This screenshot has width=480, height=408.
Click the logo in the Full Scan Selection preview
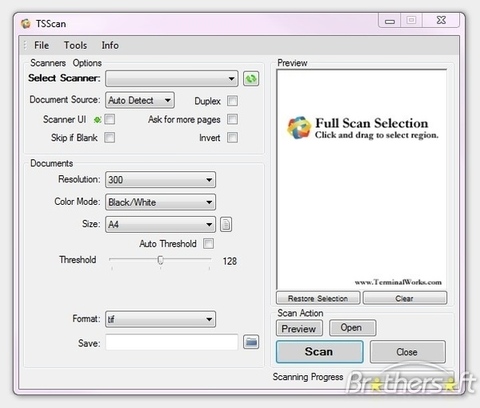(x=298, y=128)
